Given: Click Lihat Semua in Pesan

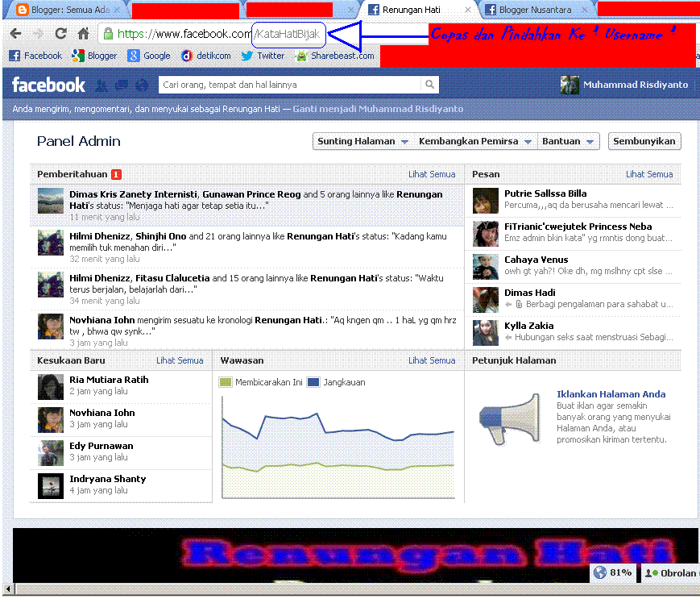Looking at the screenshot, I should pos(649,175).
